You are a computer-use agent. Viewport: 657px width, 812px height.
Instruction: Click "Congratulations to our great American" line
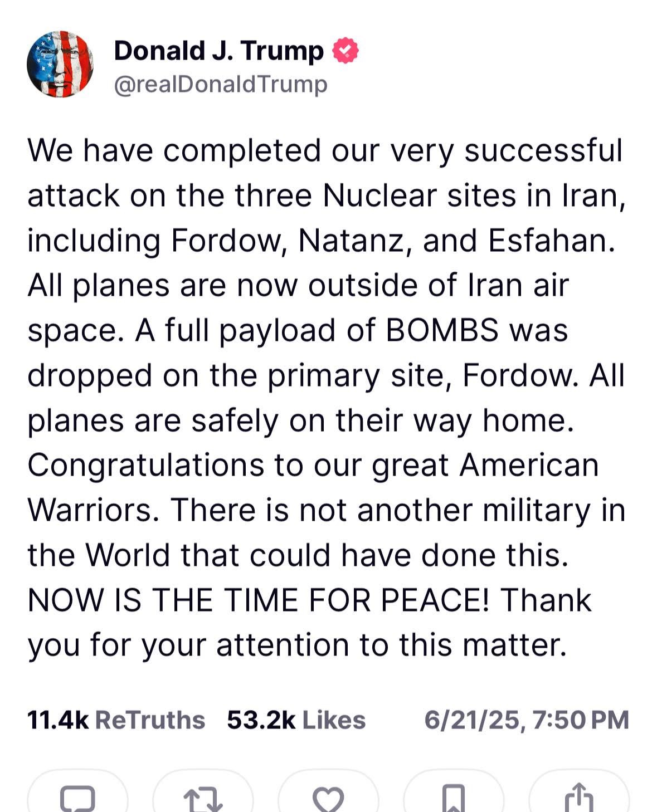[x=313, y=465]
